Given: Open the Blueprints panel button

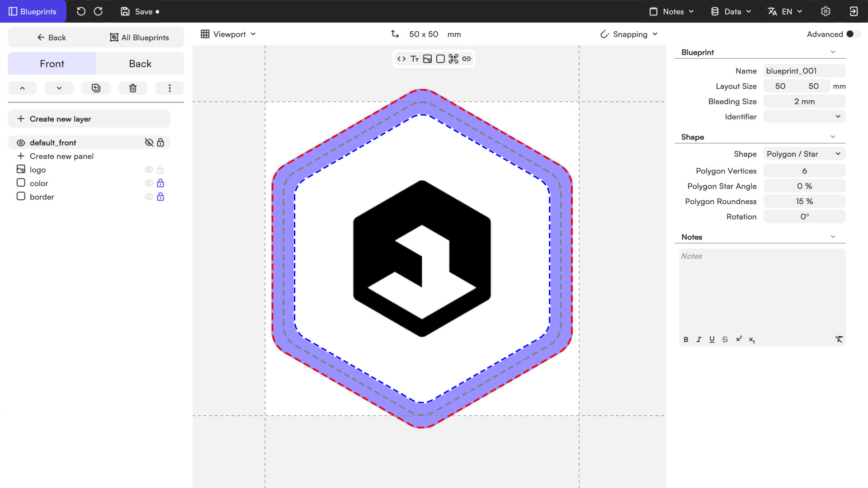Looking at the screenshot, I should click(x=33, y=11).
